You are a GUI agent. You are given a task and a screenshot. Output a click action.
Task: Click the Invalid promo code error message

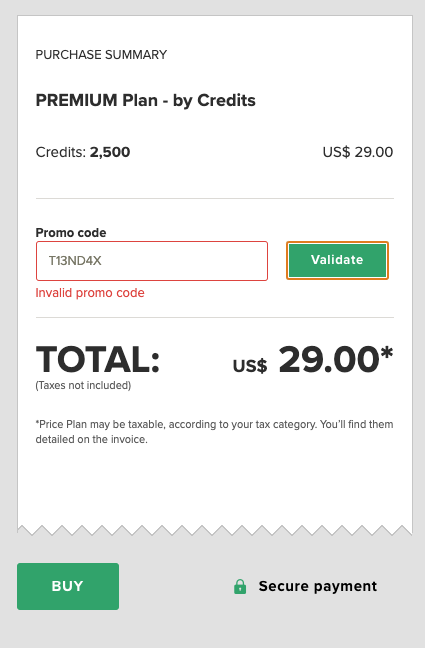point(90,293)
